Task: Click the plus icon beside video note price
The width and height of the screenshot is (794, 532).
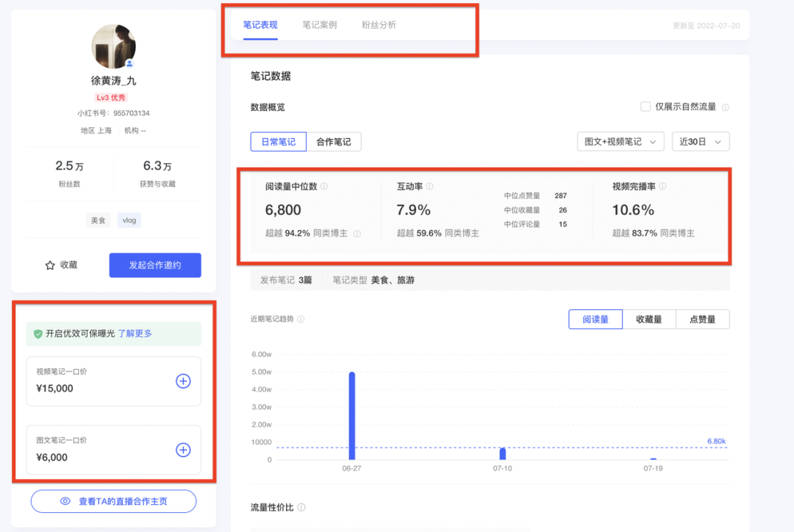Action: (183, 381)
